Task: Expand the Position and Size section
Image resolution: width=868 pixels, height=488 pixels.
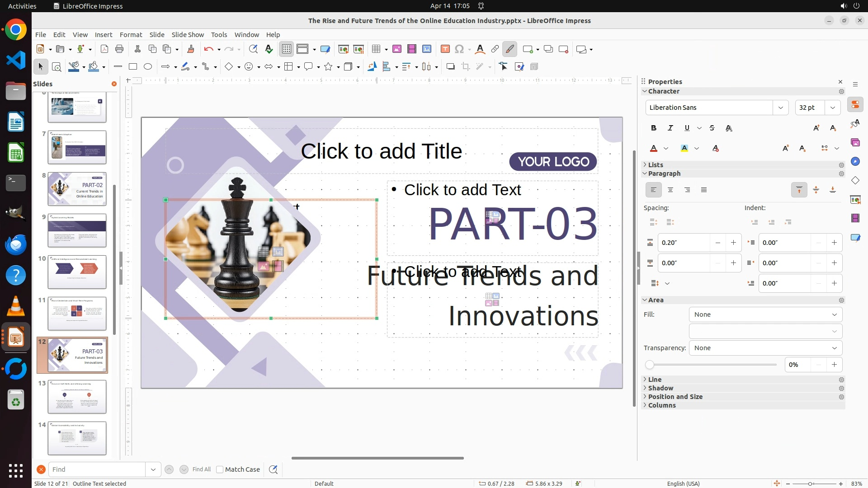Action: tap(675, 397)
